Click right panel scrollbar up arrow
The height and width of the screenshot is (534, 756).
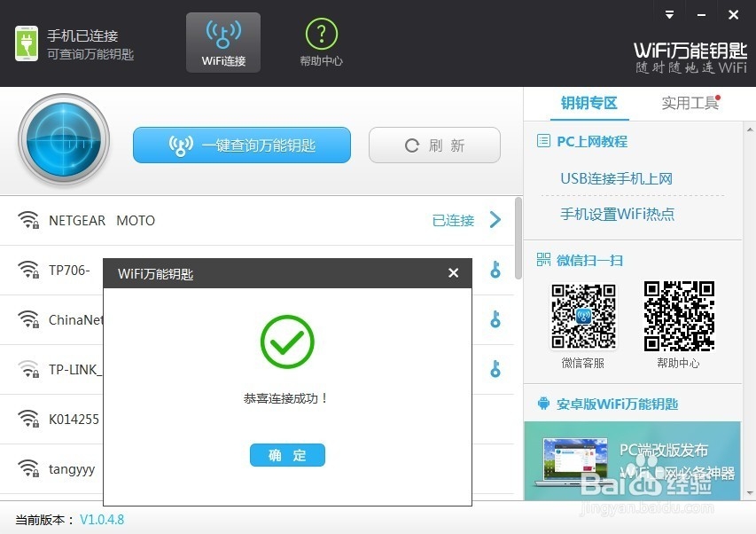click(x=750, y=130)
